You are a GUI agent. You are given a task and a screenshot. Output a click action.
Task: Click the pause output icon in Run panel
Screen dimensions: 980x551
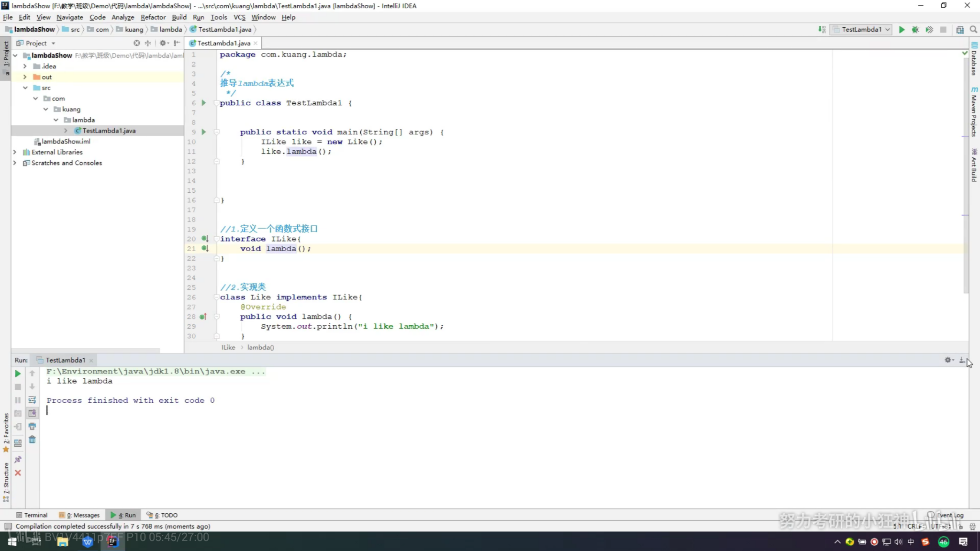pos(18,400)
